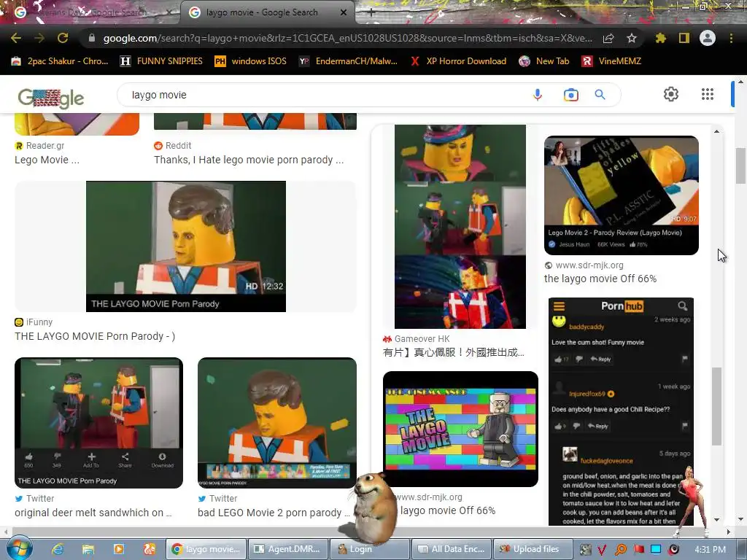747x560 pixels.
Task: Open the comments screenshot thumbnail
Action: (x=622, y=411)
